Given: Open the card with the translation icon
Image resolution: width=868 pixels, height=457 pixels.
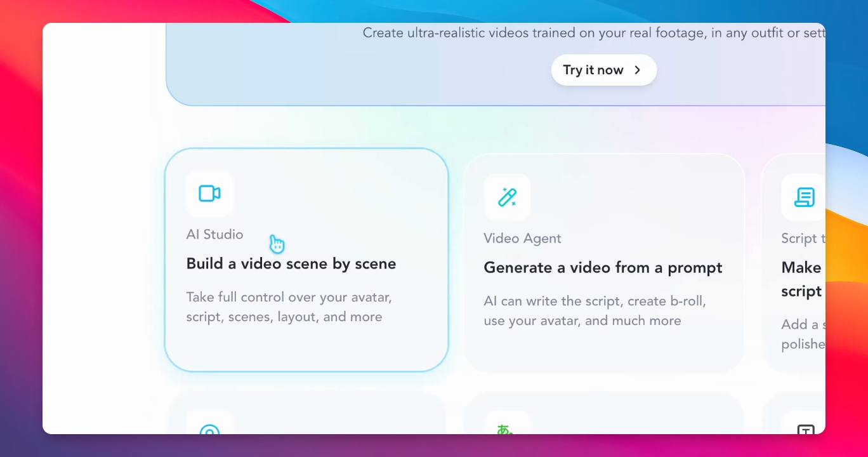Looking at the screenshot, I should pos(603,413).
